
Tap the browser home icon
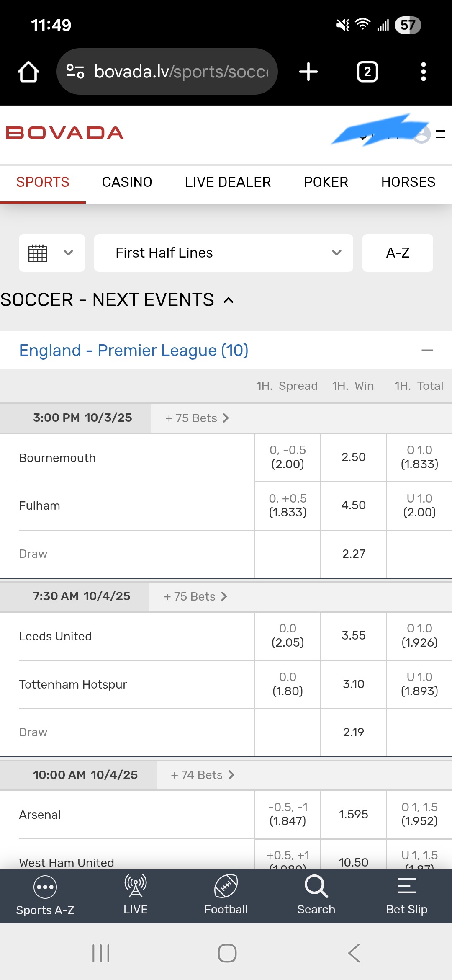point(28,72)
